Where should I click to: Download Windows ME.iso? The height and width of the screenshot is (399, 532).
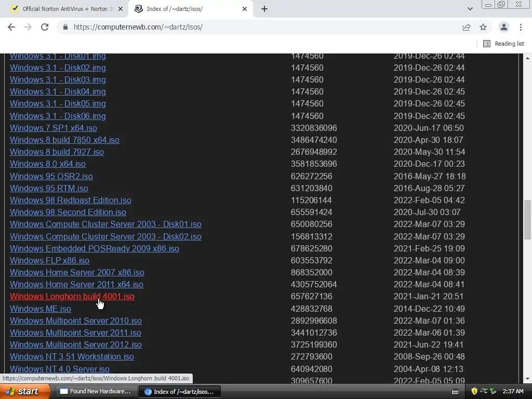tap(41, 309)
